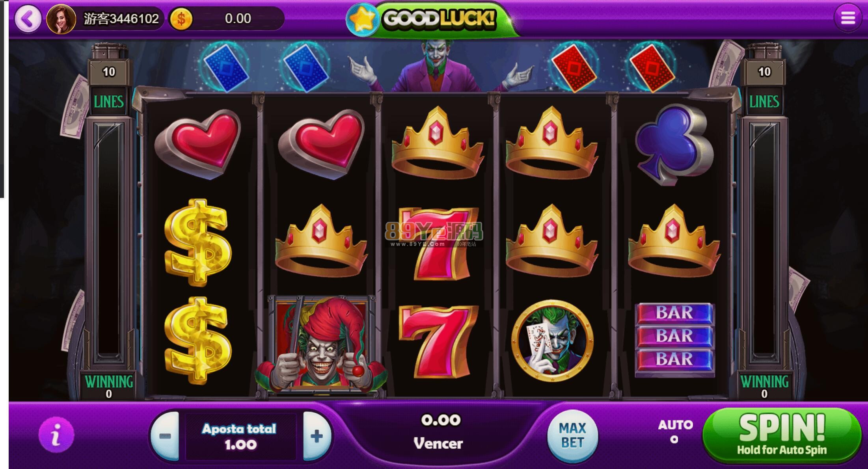Open the hamburger menu

click(848, 18)
